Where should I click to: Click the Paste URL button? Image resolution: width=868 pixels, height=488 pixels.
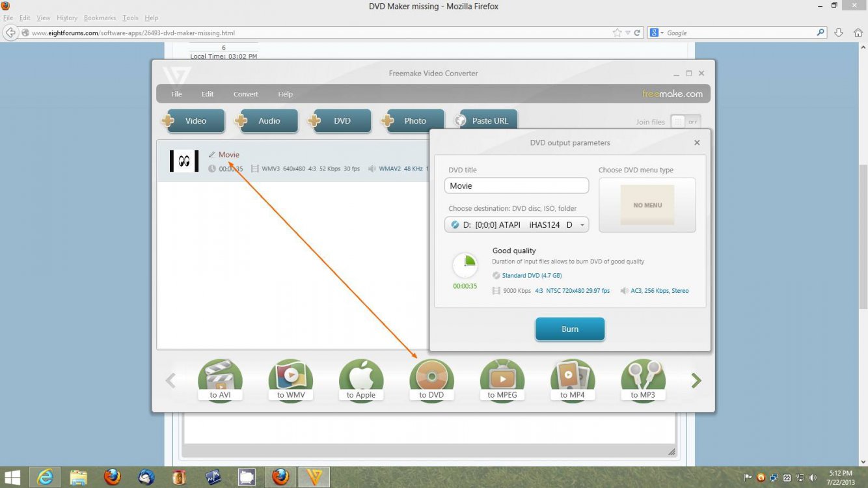pyautogui.click(x=487, y=121)
